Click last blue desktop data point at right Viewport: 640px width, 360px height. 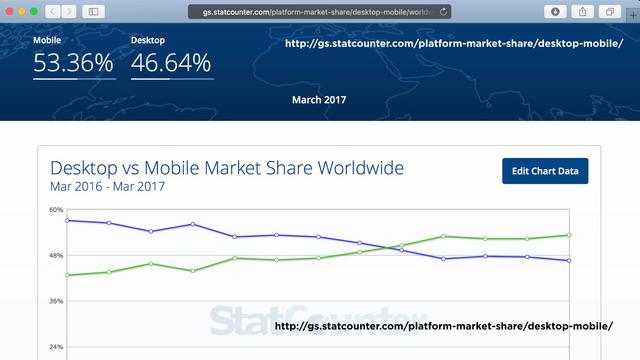569,260
